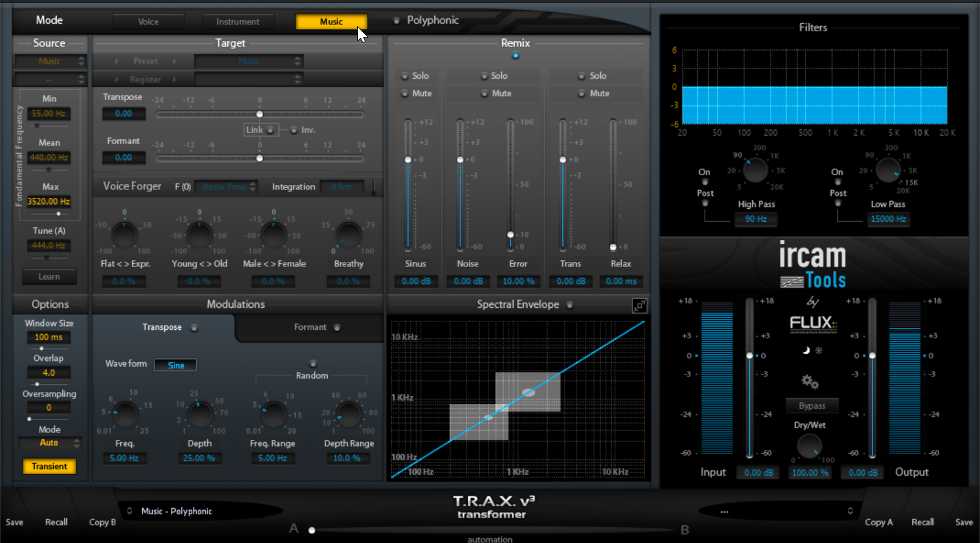Screen dimensions: 980x543
Task: Click the Bypass button
Action: 811,406
